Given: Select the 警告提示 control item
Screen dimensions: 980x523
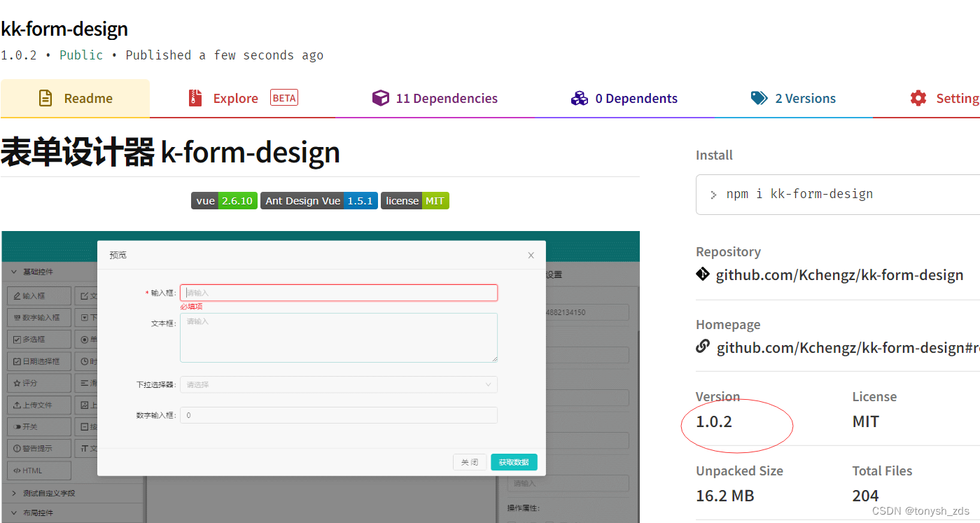Looking at the screenshot, I should click(39, 448).
